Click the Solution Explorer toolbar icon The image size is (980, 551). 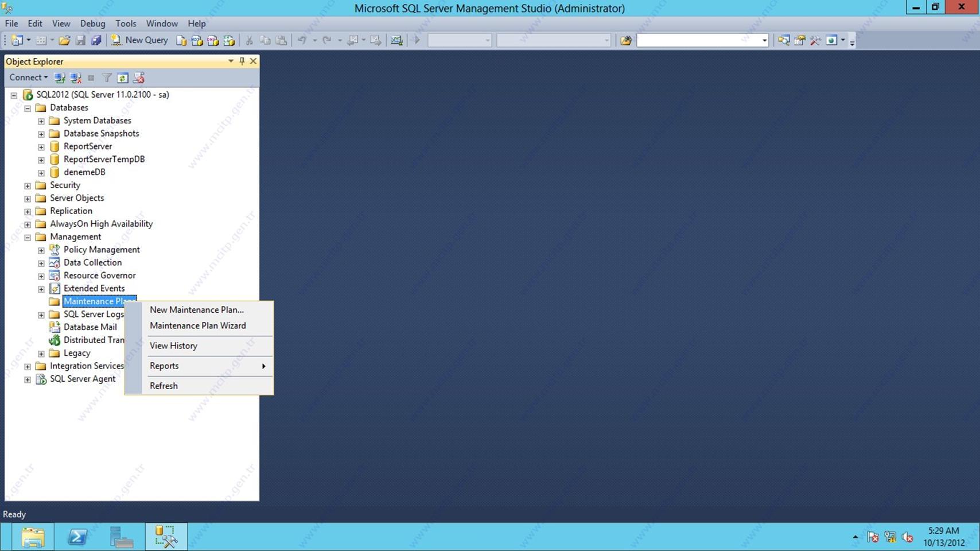click(784, 40)
